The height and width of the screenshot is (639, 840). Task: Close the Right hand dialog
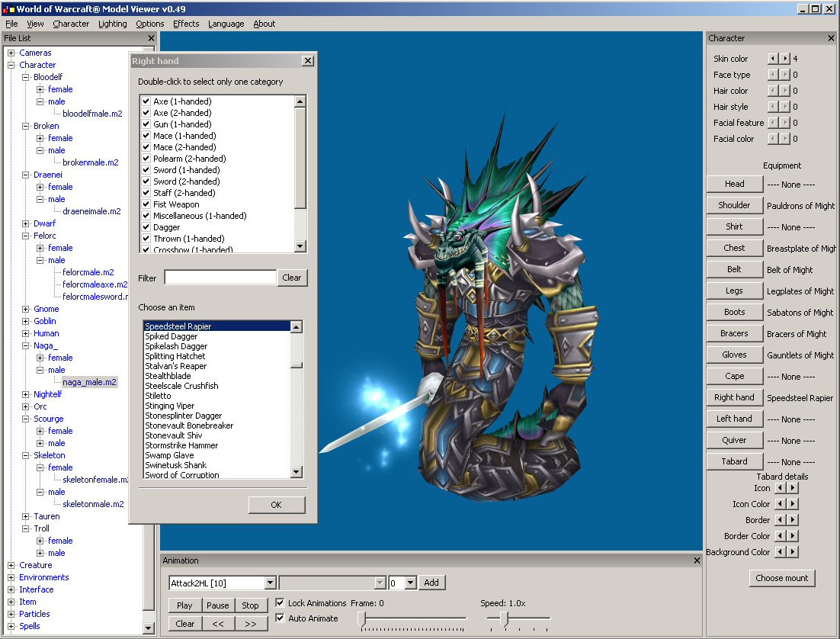pyautogui.click(x=308, y=61)
